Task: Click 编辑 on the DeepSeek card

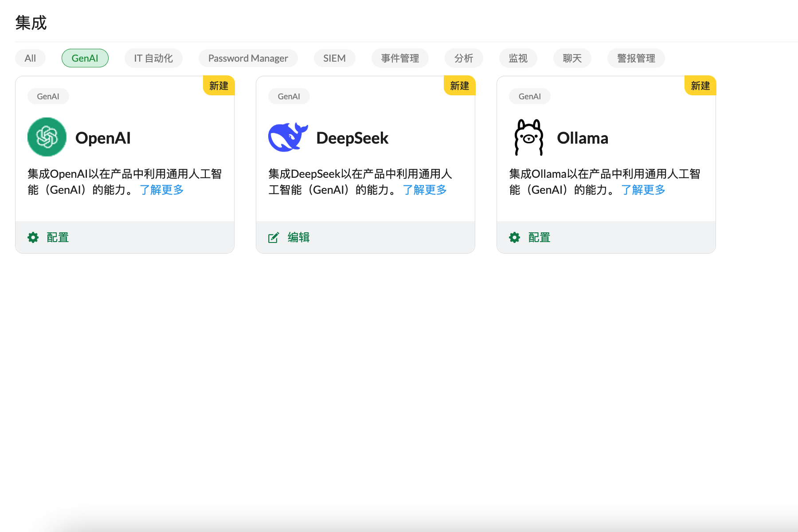Action: click(x=299, y=238)
